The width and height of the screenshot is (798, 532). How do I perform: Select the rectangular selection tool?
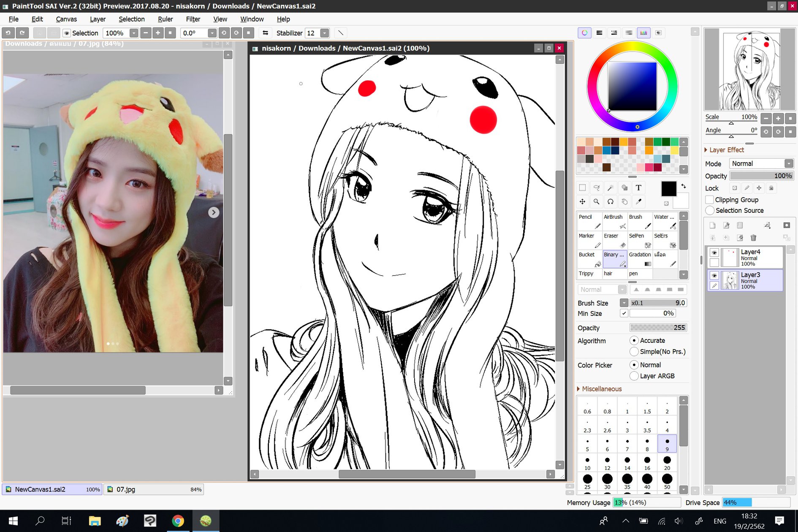(x=583, y=188)
